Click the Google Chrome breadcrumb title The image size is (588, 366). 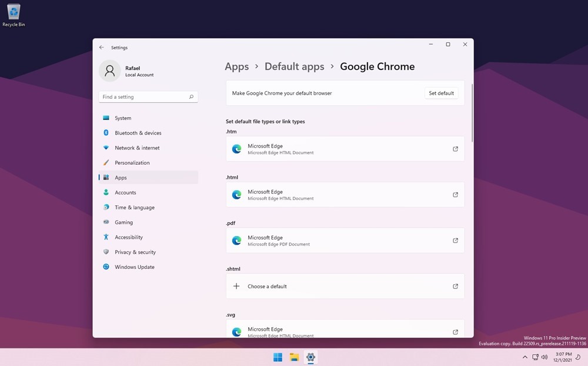coord(377,66)
